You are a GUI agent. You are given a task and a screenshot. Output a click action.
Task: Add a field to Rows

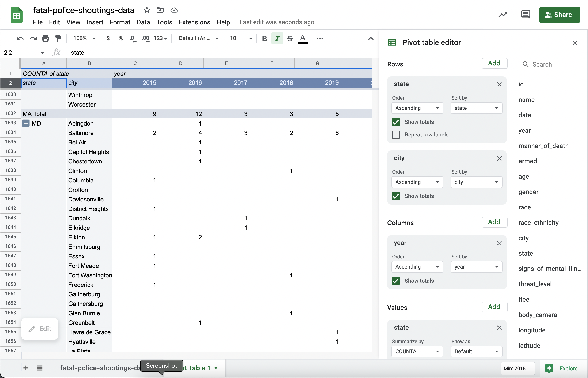pos(494,63)
